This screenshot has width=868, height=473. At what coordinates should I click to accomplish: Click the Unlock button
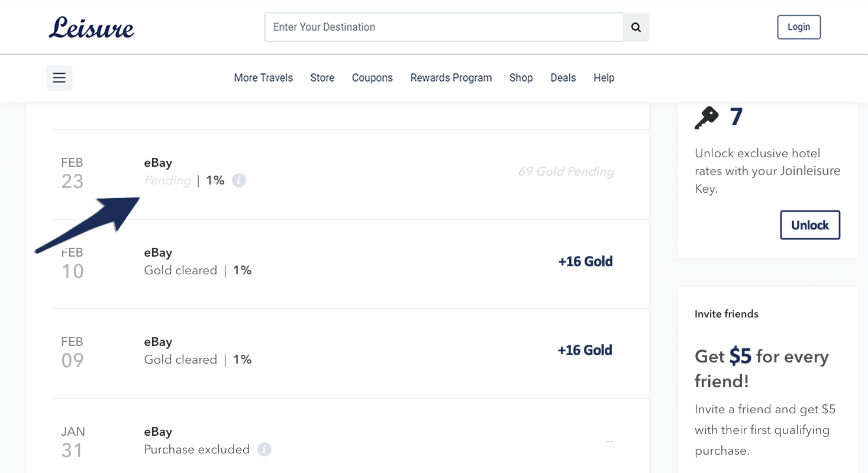coord(810,225)
